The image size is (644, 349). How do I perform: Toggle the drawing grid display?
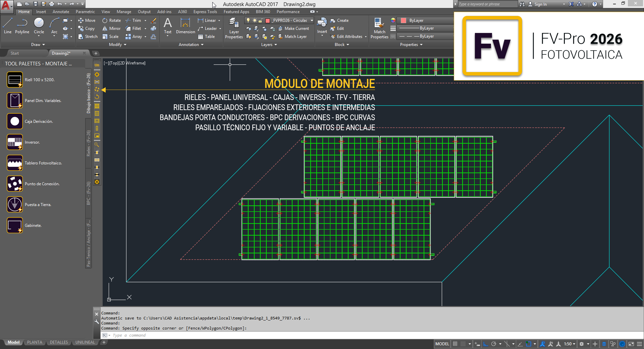(x=455, y=344)
